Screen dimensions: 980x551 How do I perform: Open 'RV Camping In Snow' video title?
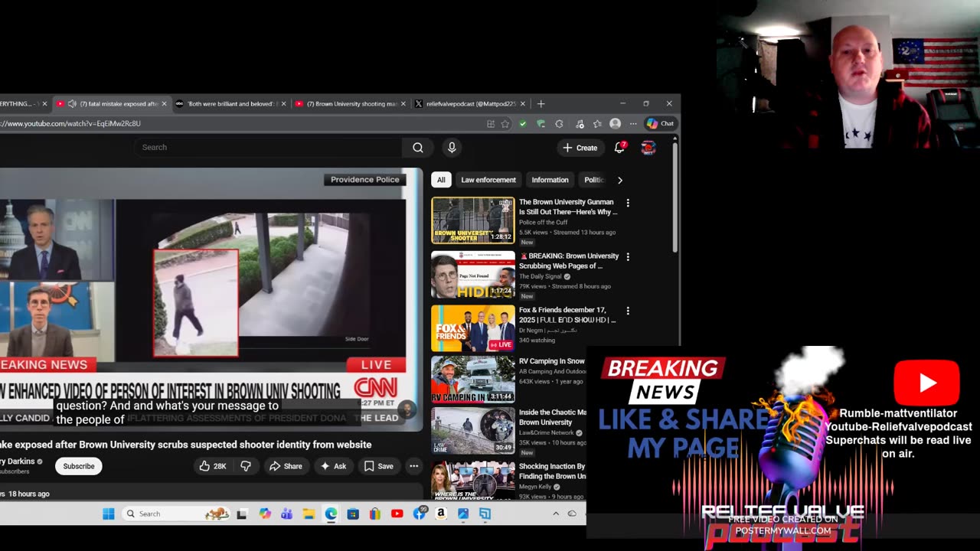coord(552,361)
